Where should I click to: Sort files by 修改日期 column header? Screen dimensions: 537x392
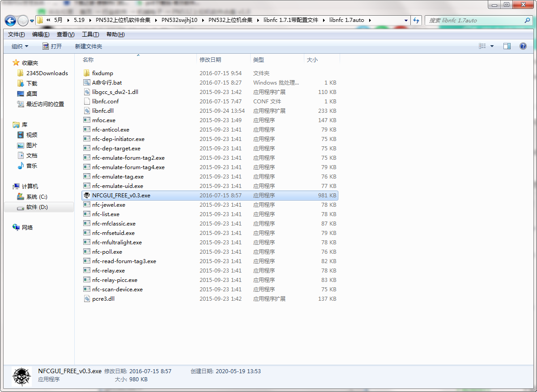click(210, 60)
